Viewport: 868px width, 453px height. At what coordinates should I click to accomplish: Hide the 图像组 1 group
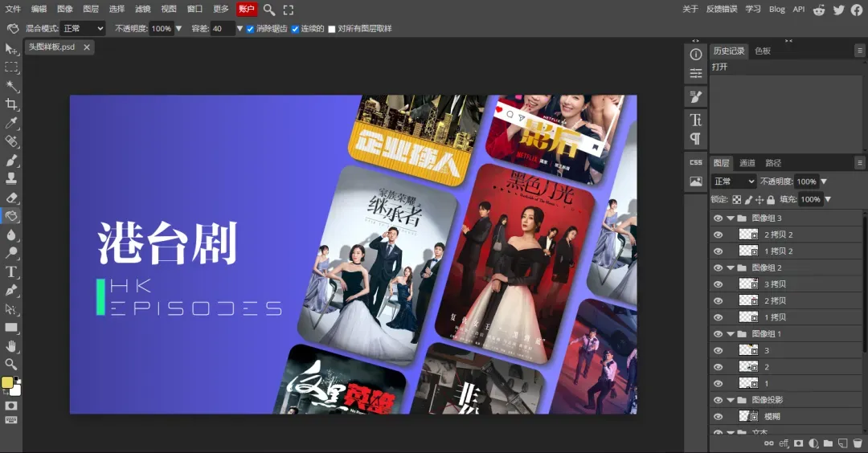tap(718, 334)
